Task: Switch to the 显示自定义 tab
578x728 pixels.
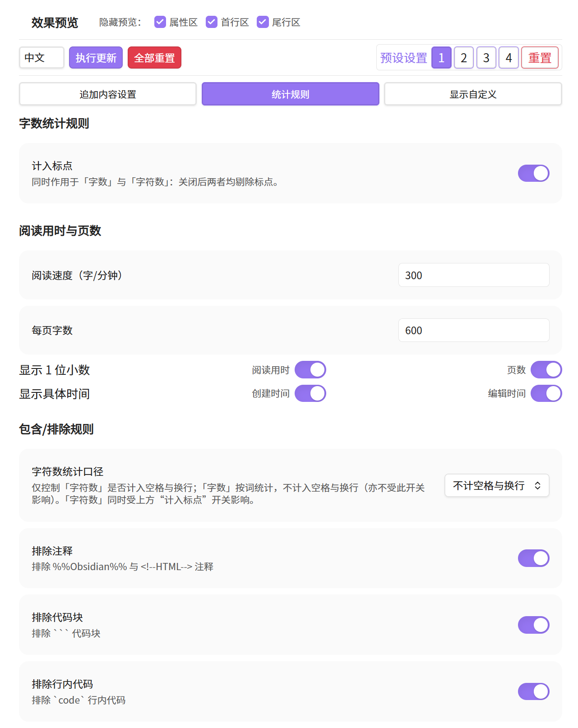Action: [x=473, y=94]
